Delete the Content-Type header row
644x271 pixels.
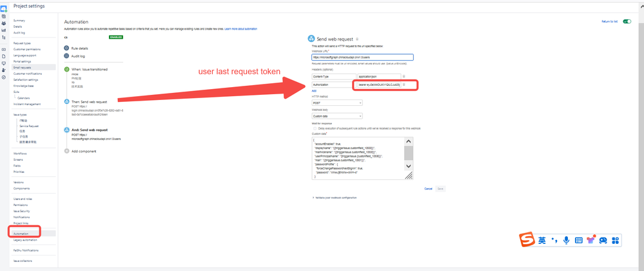click(404, 77)
